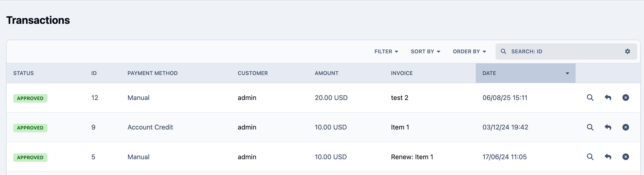View details of transaction 9

coord(590,127)
